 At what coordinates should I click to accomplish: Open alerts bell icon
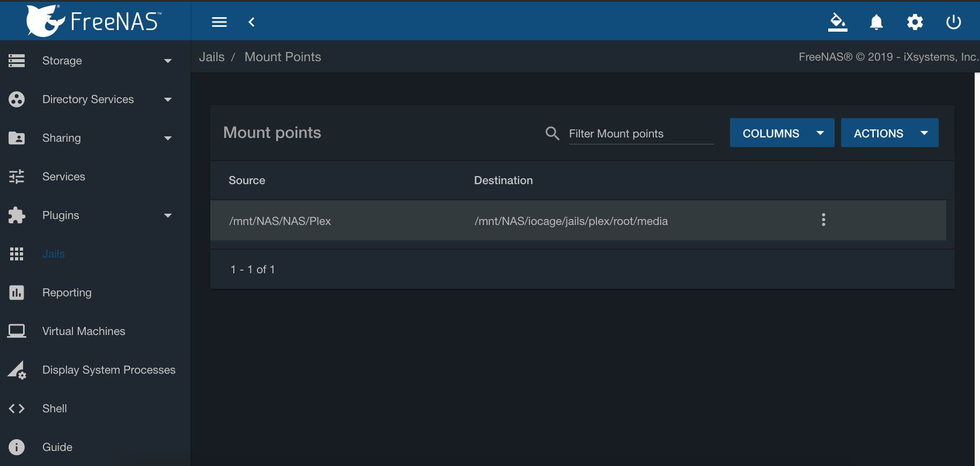click(876, 22)
